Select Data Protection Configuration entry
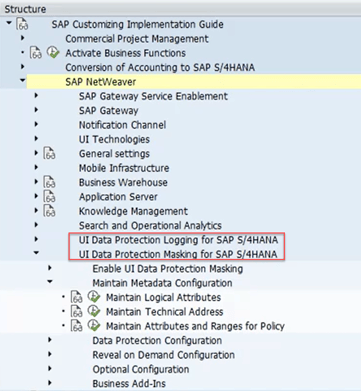This screenshot has width=361, height=391. coord(157,340)
